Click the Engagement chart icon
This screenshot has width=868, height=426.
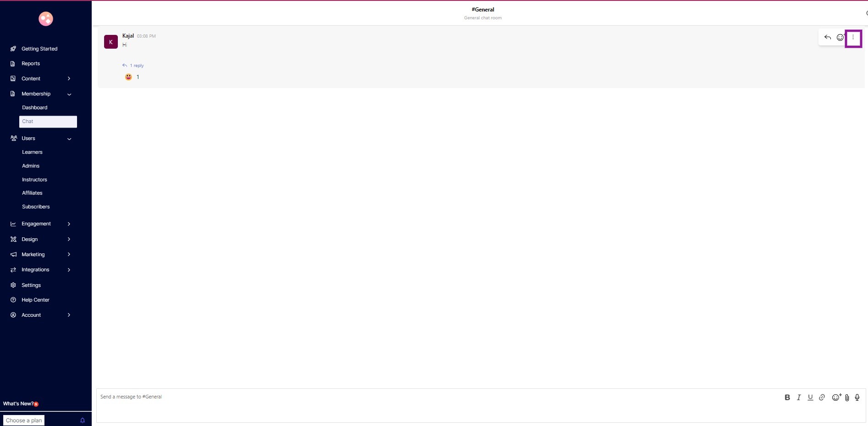[x=13, y=224]
